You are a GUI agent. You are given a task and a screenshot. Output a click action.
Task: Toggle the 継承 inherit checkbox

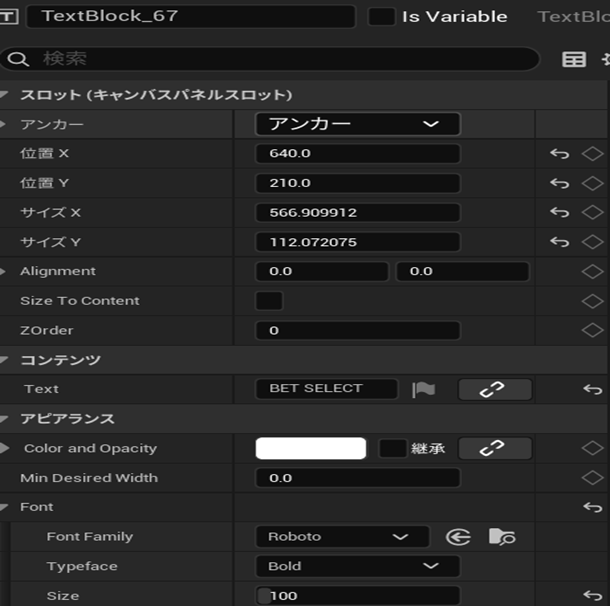point(392,448)
